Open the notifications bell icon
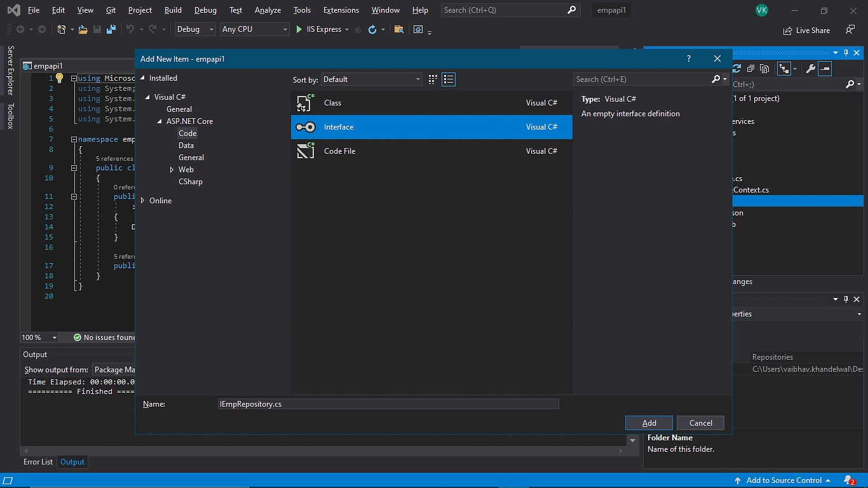The width and height of the screenshot is (868, 488). pos(849,480)
